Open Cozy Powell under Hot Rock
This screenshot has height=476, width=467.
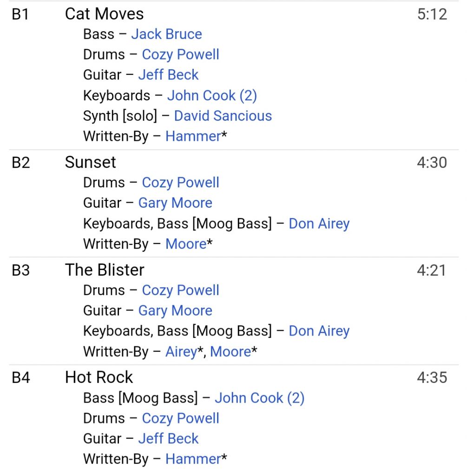click(181, 419)
